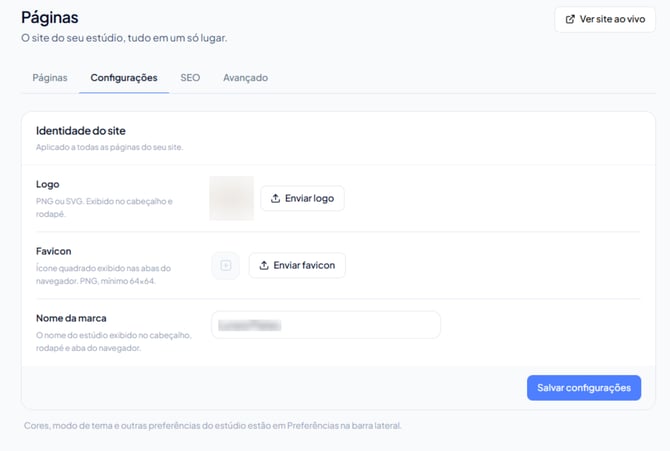Click the favicon placeholder image icon
The height and width of the screenshot is (451, 670).
pos(226,265)
